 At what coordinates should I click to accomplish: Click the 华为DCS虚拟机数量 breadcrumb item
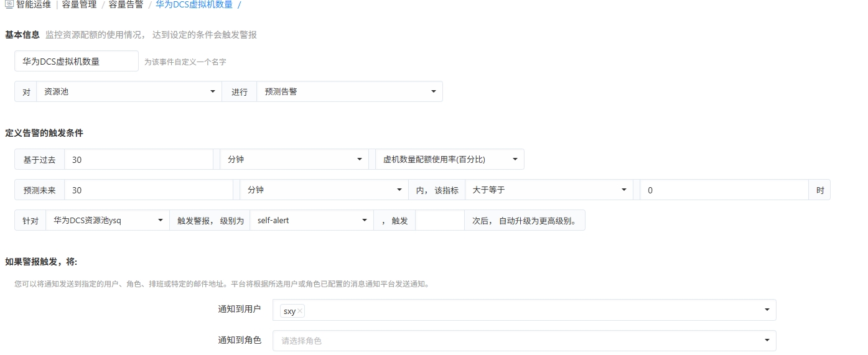pyautogui.click(x=194, y=4)
